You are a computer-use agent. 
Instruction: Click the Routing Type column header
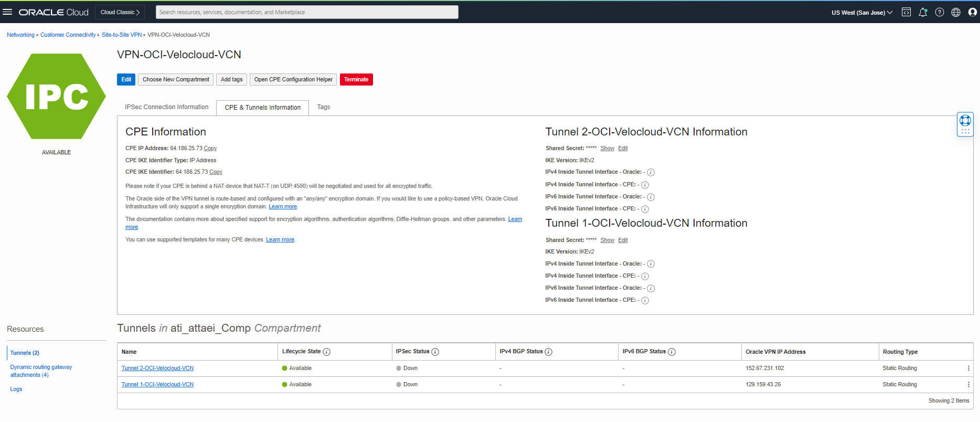(900, 352)
